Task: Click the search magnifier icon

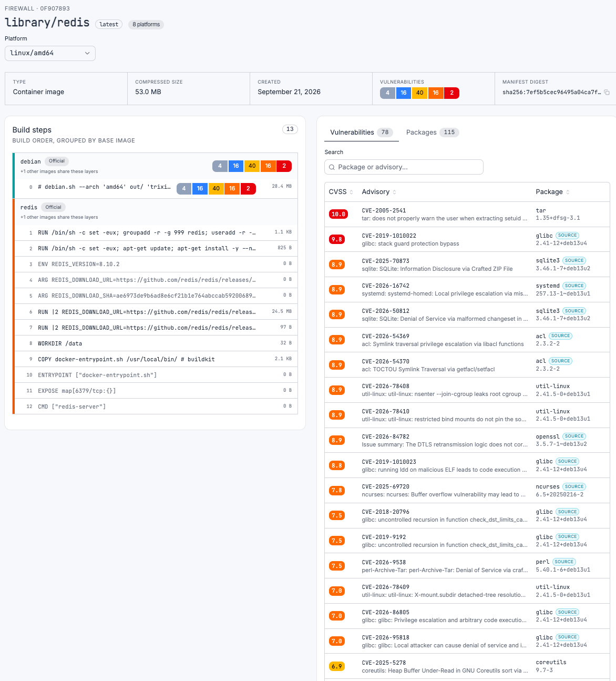Action: pyautogui.click(x=332, y=167)
